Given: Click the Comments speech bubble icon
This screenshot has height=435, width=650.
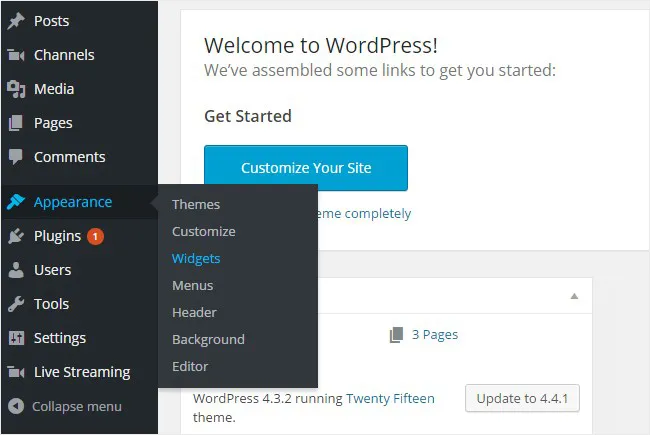Looking at the screenshot, I should (x=16, y=157).
